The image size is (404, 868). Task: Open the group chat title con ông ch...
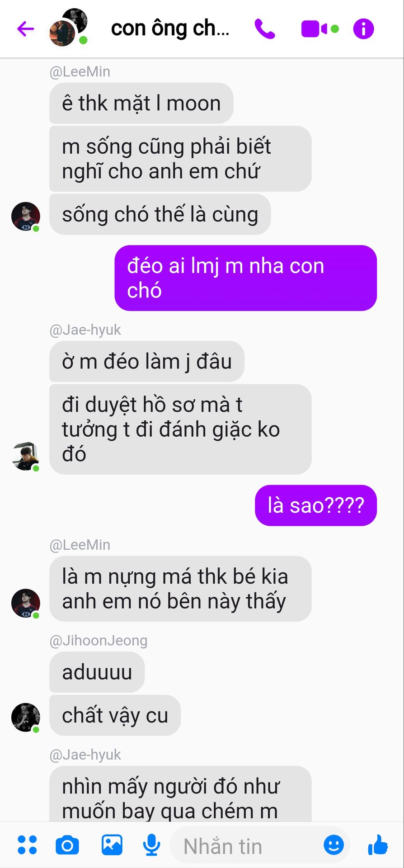pyautogui.click(x=170, y=28)
